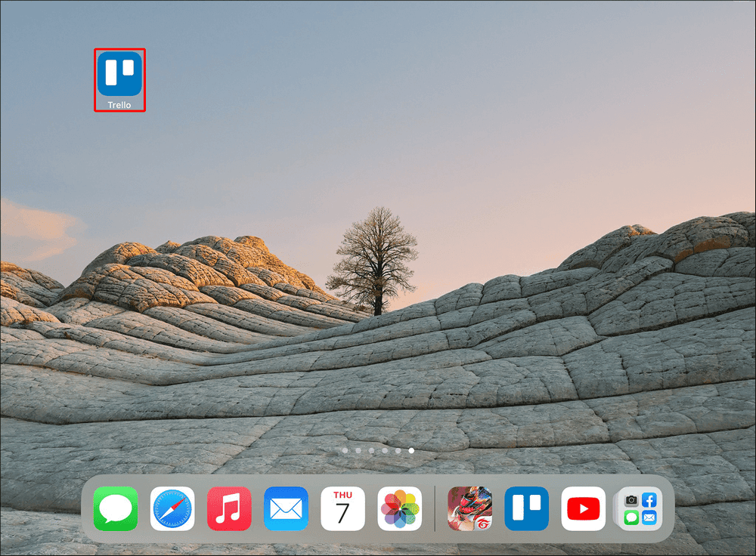The image size is (756, 556).
Task: Select the middle page indicator dot
Action: pyautogui.click(x=370, y=450)
